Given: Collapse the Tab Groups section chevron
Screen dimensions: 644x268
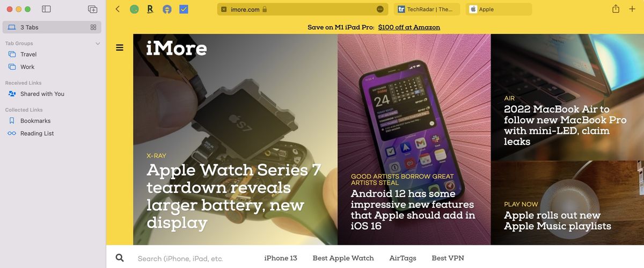Looking at the screenshot, I should click(x=98, y=44).
